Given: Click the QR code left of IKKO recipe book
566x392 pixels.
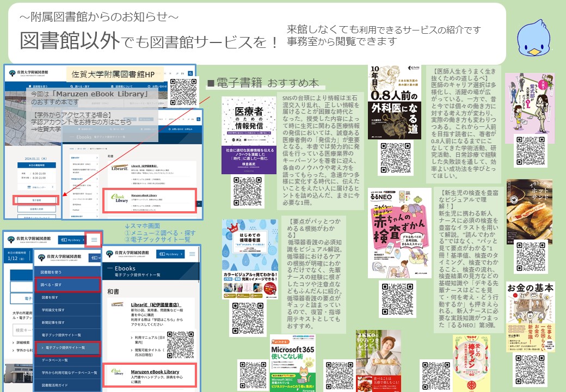Looking at the screenshot, I should pyautogui.click(x=339, y=376).
